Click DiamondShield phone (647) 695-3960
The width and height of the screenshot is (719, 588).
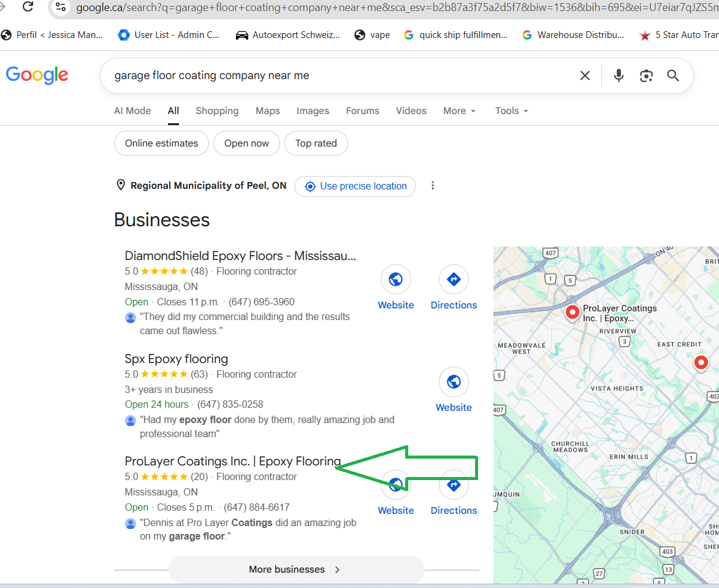[x=261, y=302]
